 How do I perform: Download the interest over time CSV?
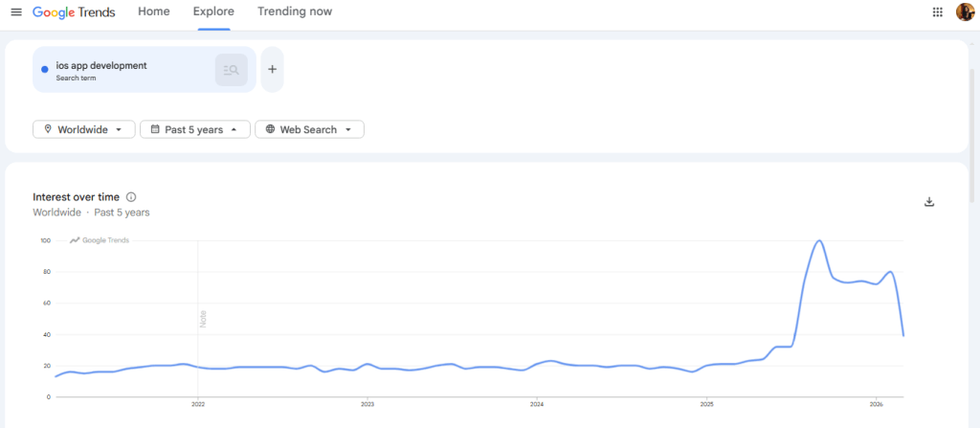(x=928, y=201)
